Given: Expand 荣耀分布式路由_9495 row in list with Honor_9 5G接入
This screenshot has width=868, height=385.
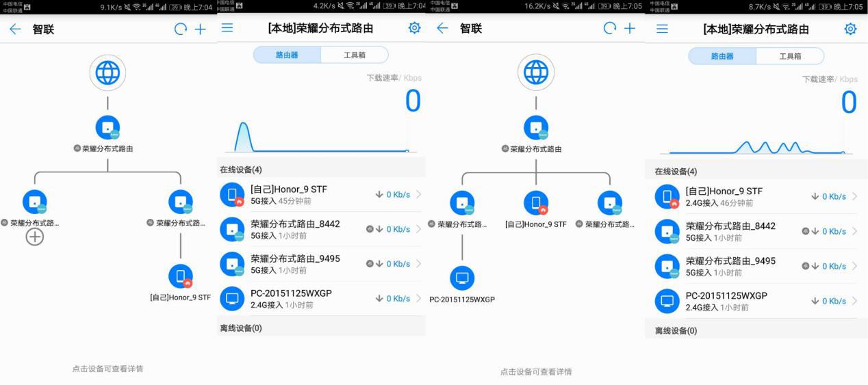Looking at the screenshot, I should coord(321,264).
